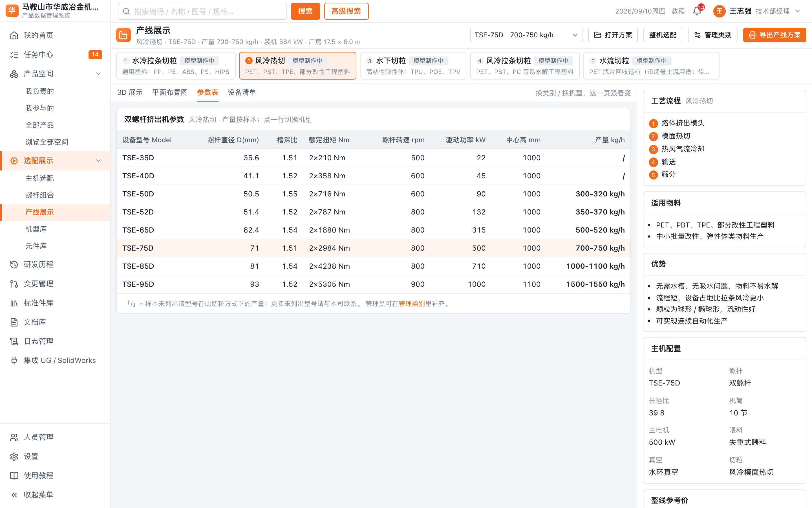This screenshot has width=812, height=508.
Task: Open 标准件库 library icon
Action: (14, 303)
